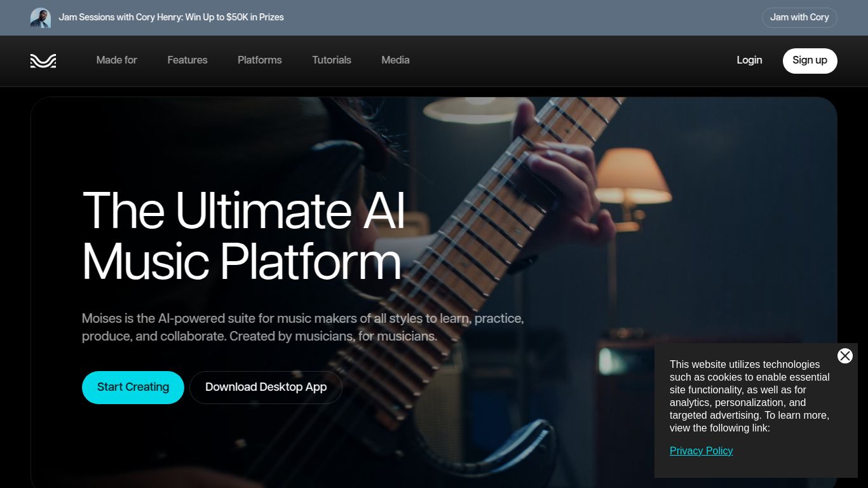
Task: Open the Tutorials menu item
Action: [x=331, y=60]
